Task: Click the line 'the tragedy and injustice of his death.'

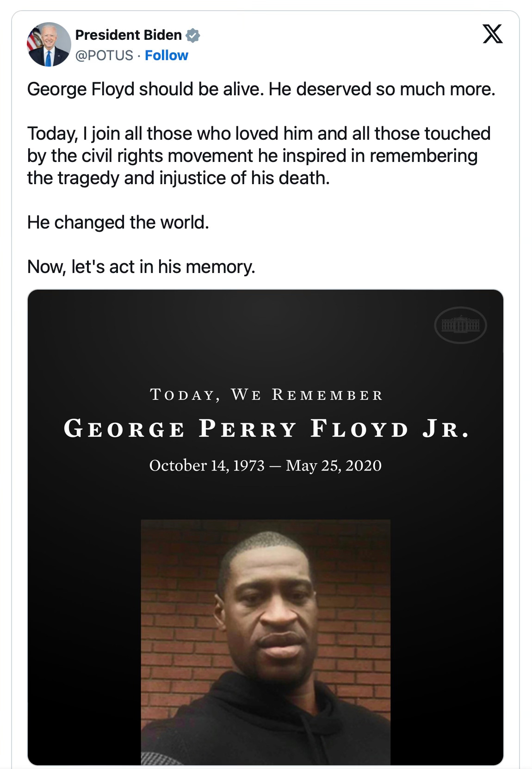Action: (179, 178)
